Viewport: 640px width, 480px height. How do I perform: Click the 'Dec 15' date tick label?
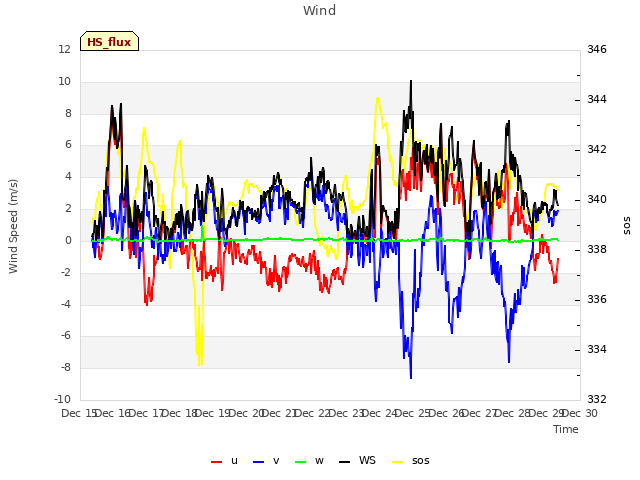[79, 413]
